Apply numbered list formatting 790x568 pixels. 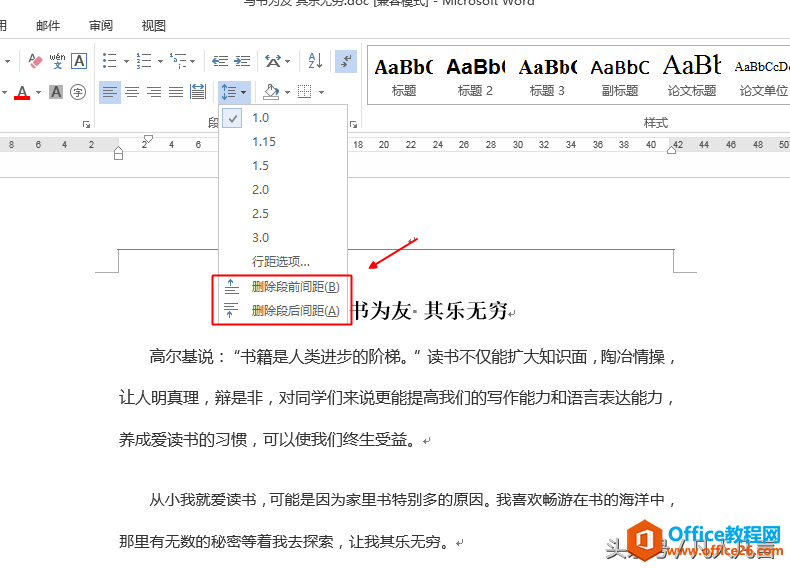click(144, 61)
